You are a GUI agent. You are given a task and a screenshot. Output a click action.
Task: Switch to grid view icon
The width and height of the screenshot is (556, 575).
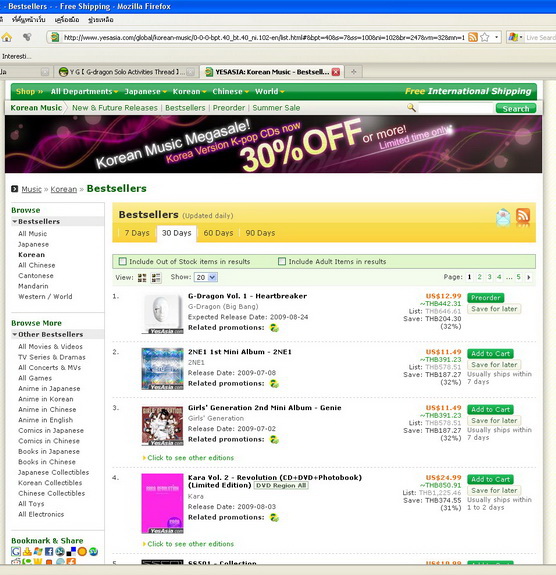[x=142, y=278]
